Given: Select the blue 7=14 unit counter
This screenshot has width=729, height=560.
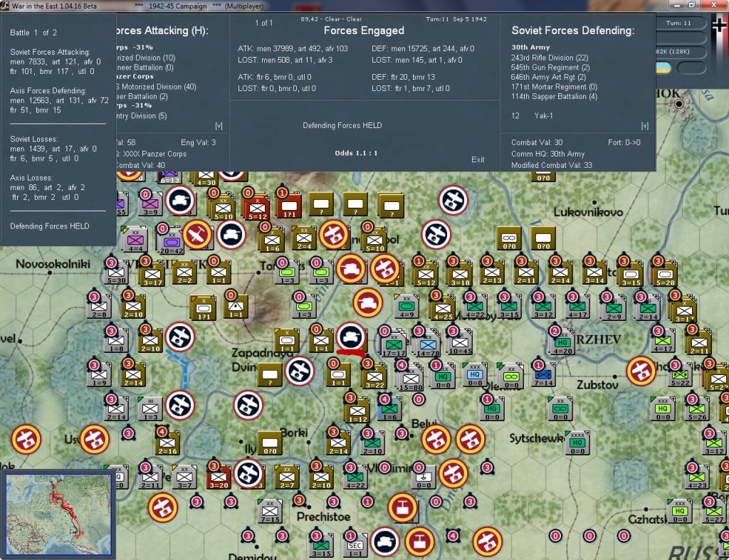Looking at the screenshot, I should pyautogui.click(x=542, y=374).
